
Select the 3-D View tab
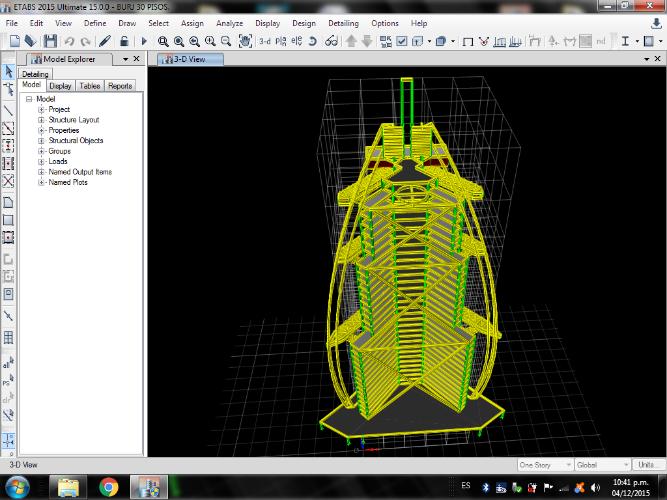point(190,59)
